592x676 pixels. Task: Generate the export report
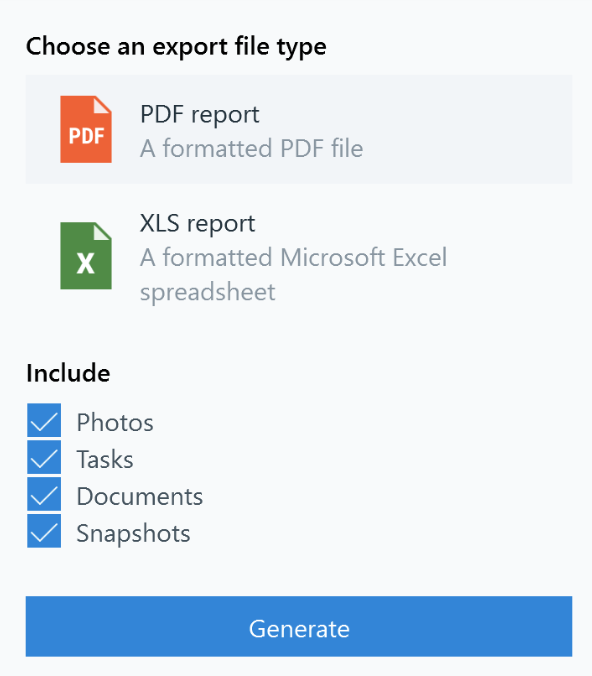tap(299, 626)
